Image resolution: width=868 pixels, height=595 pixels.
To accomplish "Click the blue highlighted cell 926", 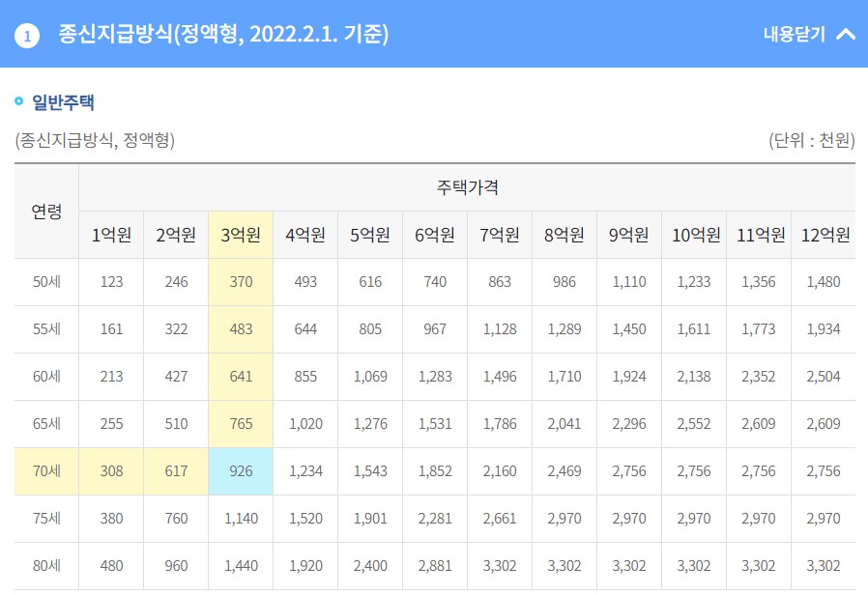I will coord(241,471).
